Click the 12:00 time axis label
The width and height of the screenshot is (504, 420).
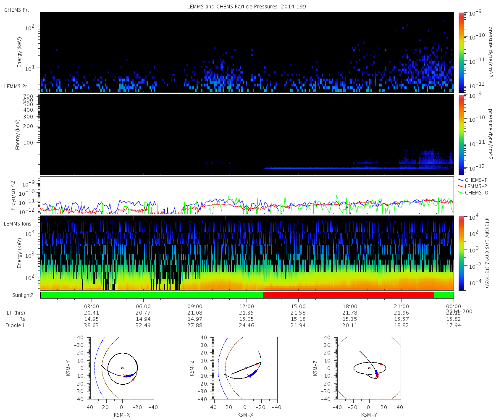coord(247,307)
